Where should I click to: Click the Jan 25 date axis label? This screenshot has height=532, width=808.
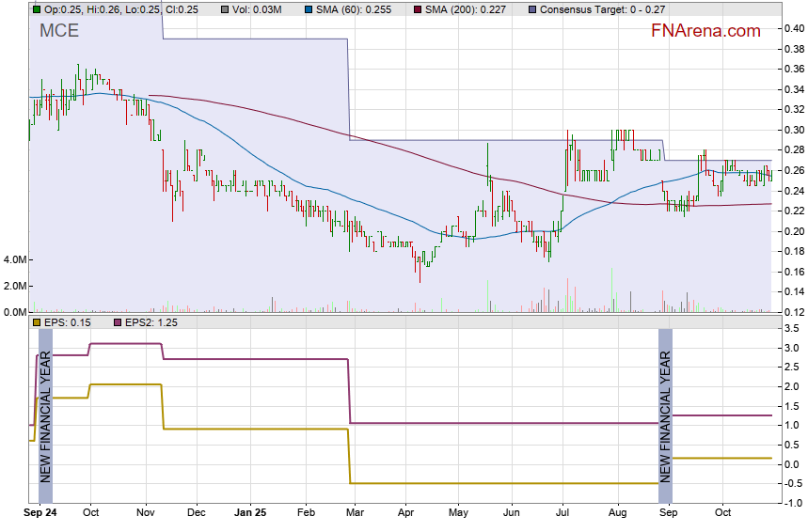(x=250, y=514)
